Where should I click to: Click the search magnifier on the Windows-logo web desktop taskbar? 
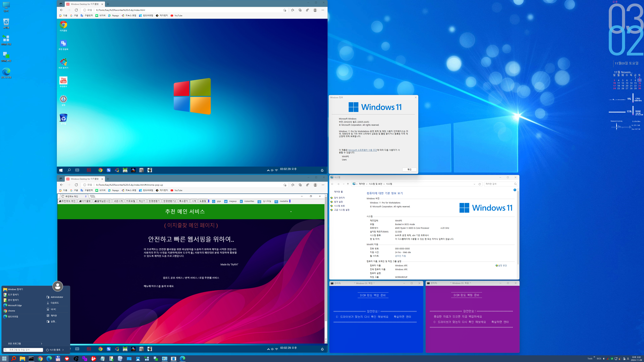69,170
